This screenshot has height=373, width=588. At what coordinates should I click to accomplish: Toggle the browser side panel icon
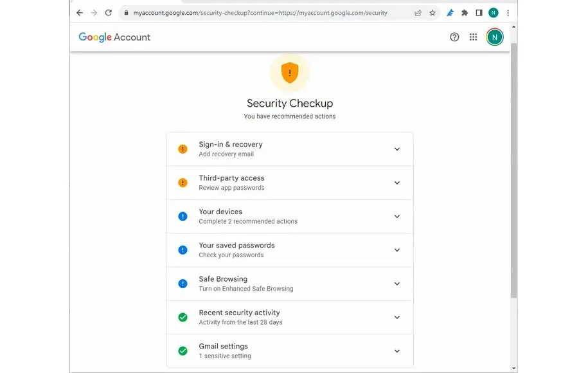point(479,13)
